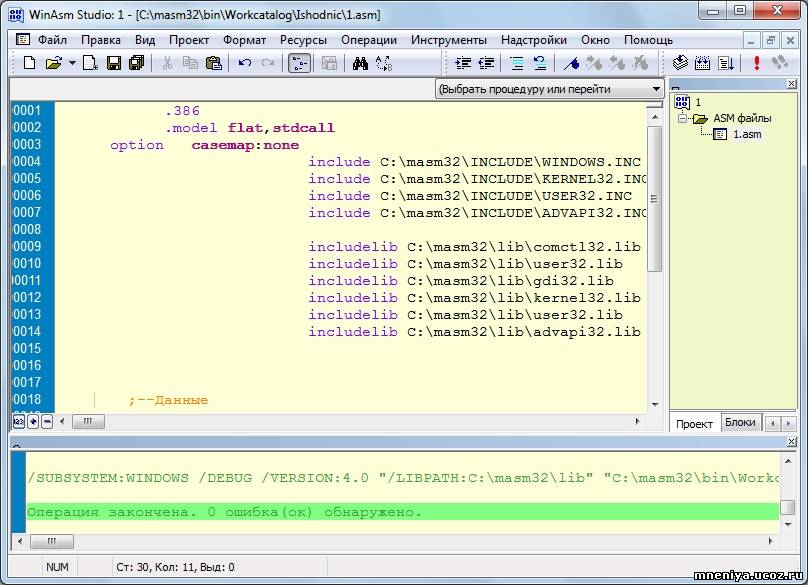Screen dimensions: 808x585
Task: Open the Файл menu
Action: 52,40
